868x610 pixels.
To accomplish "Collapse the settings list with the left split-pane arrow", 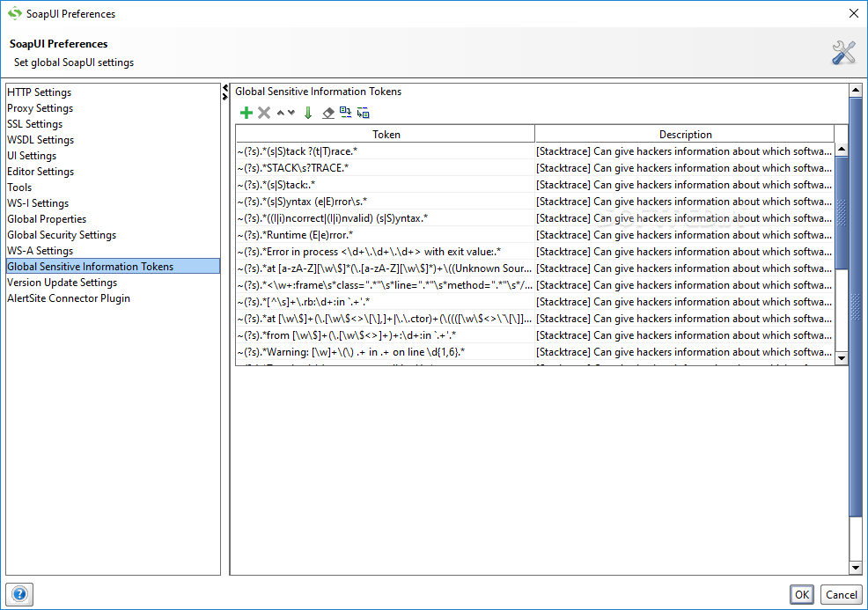I will coord(224,87).
